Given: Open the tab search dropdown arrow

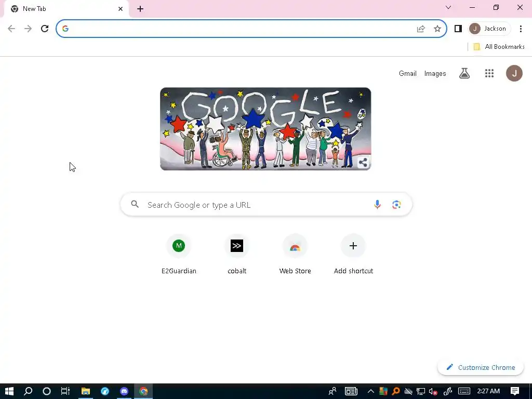Looking at the screenshot, I should (448, 7).
